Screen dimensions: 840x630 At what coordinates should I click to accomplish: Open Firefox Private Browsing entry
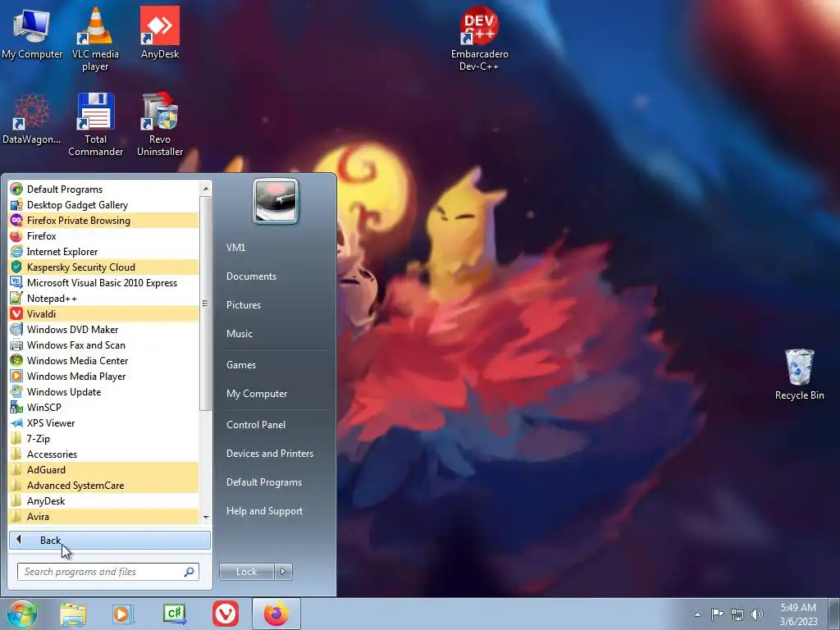104,220
